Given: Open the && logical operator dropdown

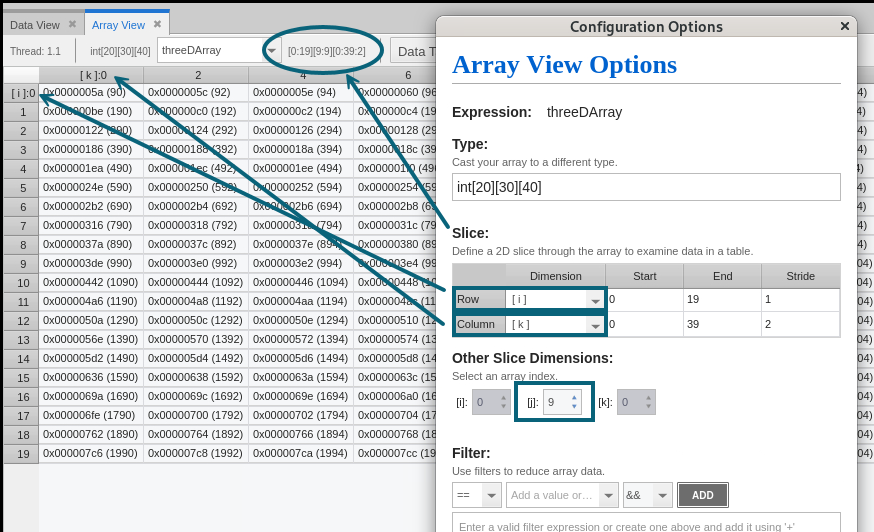Looking at the screenshot, I should [662, 496].
